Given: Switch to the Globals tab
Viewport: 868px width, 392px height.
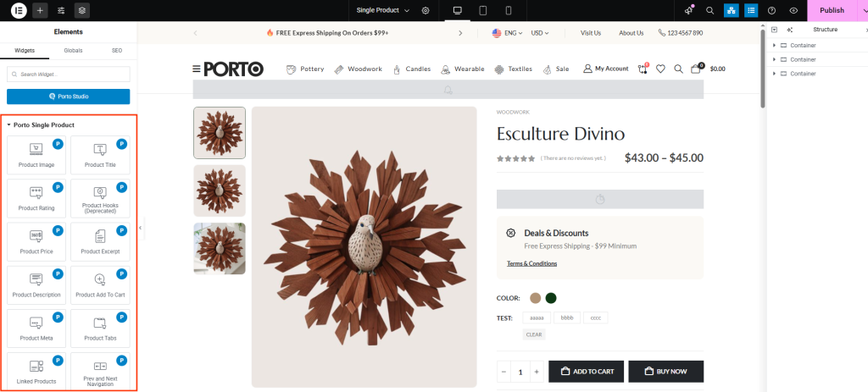Looking at the screenshot, I should [x=73, y=51].
